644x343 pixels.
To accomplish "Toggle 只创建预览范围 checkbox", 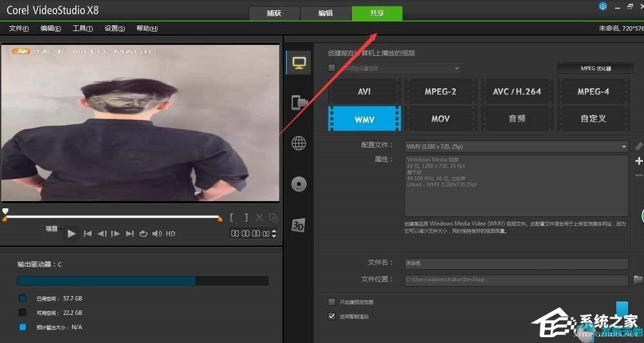I will click(x=332, y=302).
